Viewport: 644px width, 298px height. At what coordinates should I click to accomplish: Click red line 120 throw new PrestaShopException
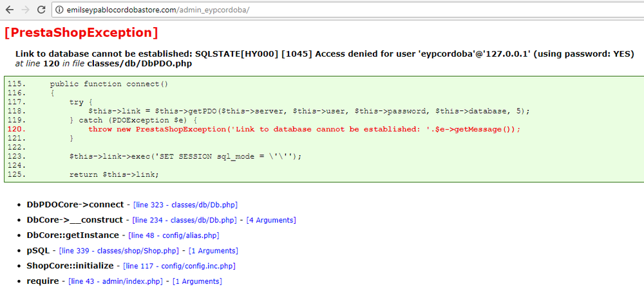305,129
